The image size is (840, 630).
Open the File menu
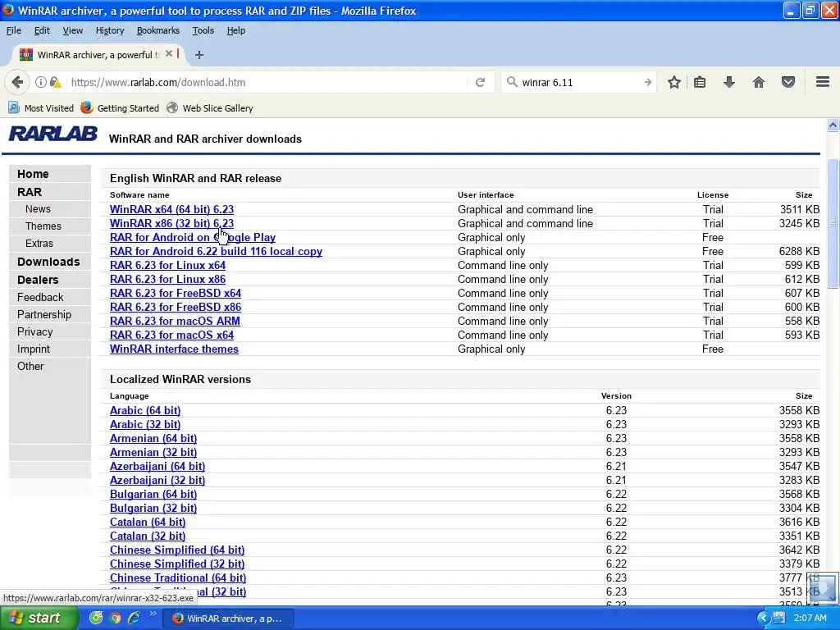(x=13, y=30)
